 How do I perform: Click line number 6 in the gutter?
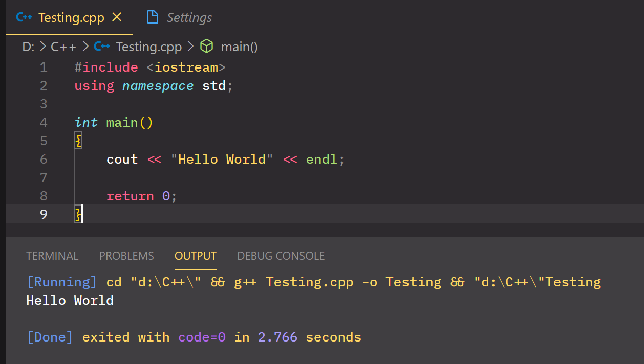44,159
